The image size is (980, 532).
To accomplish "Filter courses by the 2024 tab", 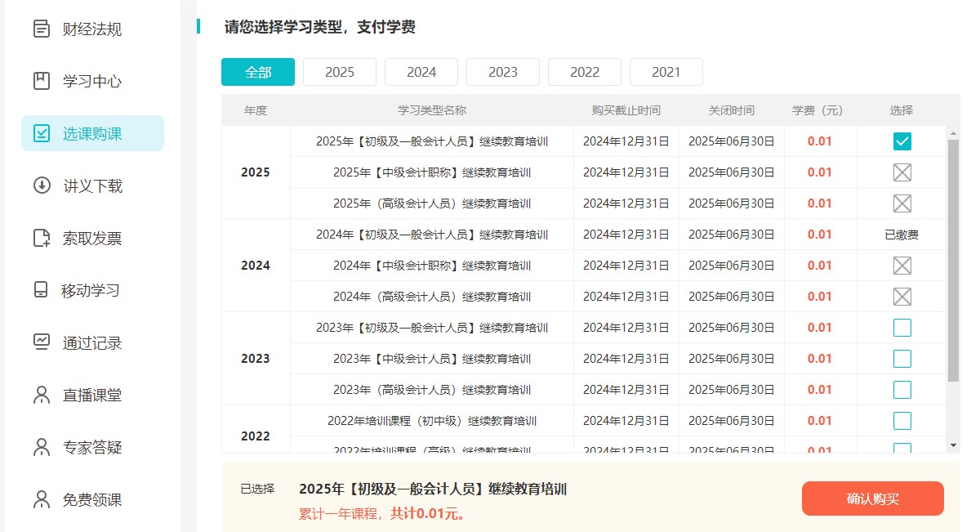I will [x=421, y=72].
